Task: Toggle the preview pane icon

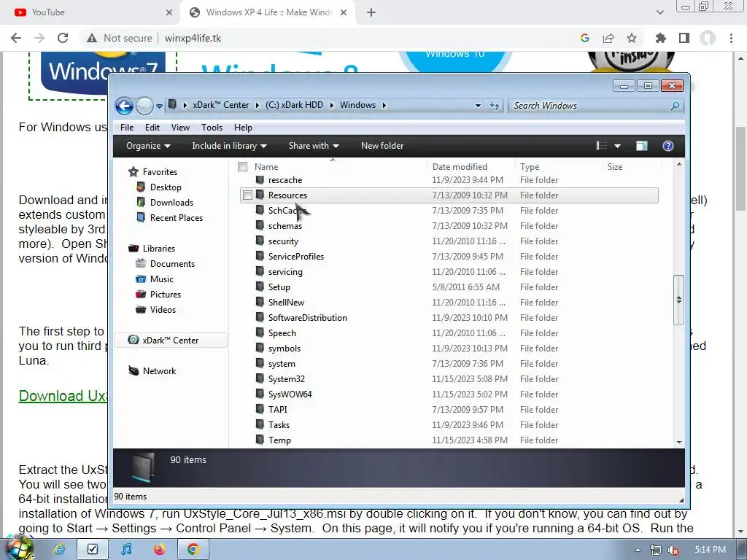Action: click(642, 146)
